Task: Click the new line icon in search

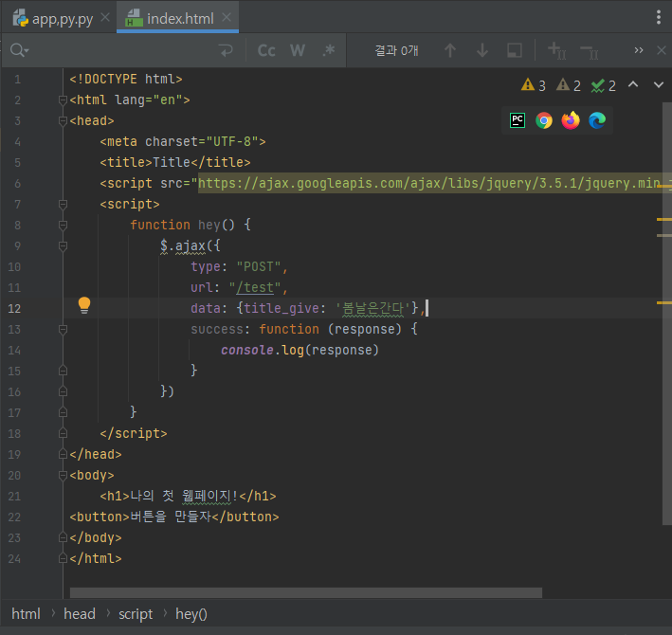Action: point(226,50)
